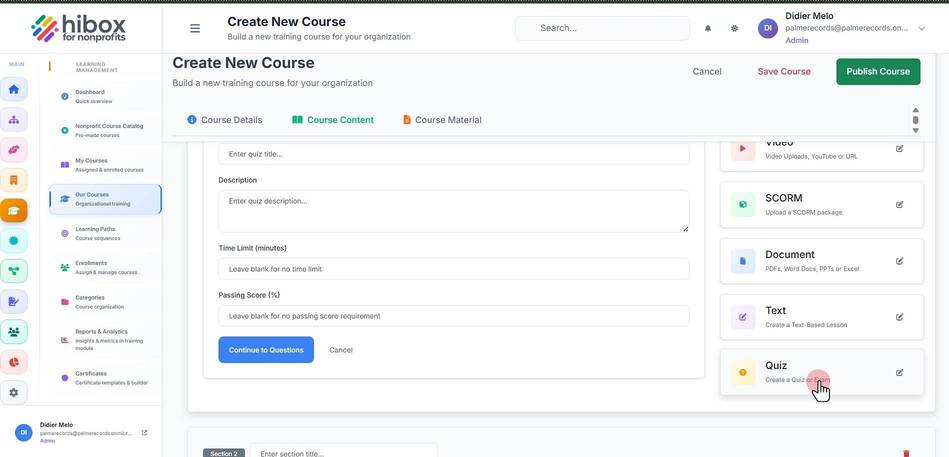The height and width of the screenshot is (457, 949).
Task: Click the SCORM package green icon
Action: [x=743, y=205]
